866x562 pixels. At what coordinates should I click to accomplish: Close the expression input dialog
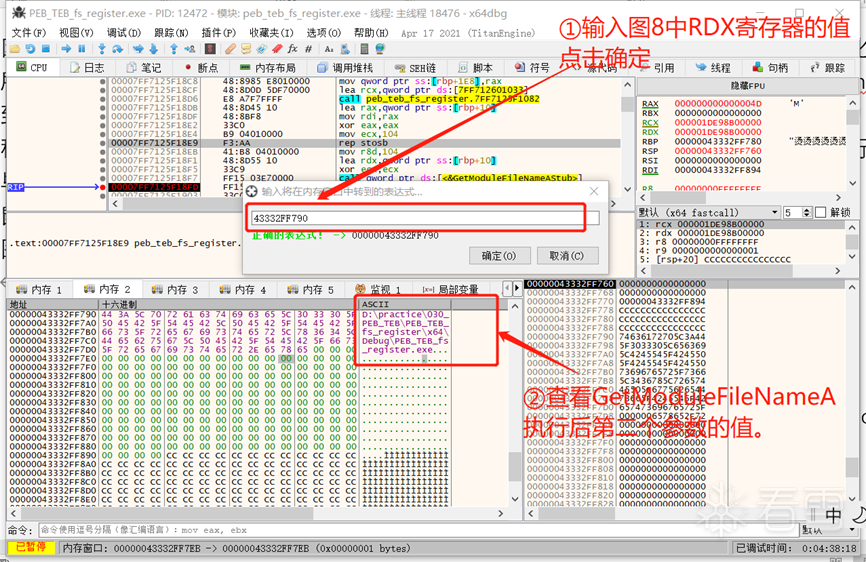pos(594,192)
